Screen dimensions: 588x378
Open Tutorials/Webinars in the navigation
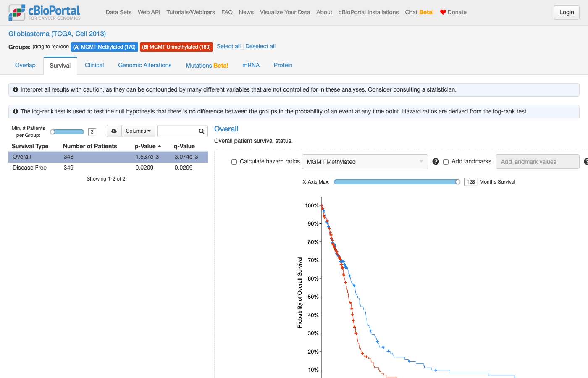click(x=191, y=12)
